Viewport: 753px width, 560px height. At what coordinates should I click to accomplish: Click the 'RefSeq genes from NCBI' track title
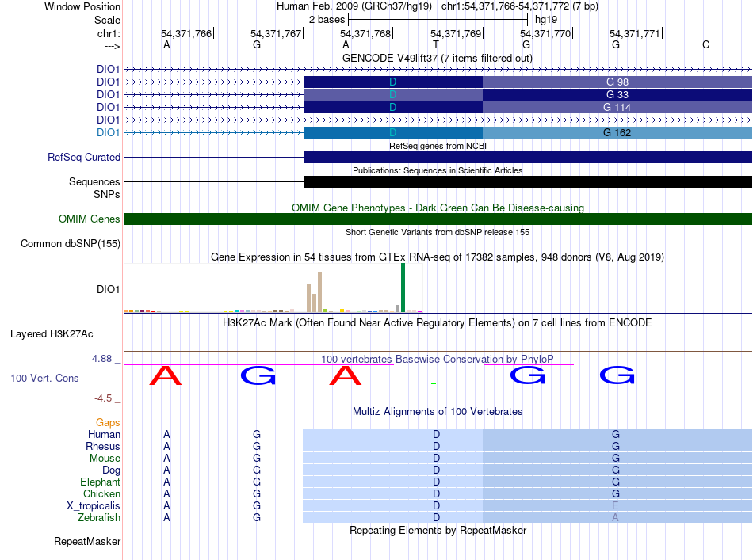pos(438,146)
